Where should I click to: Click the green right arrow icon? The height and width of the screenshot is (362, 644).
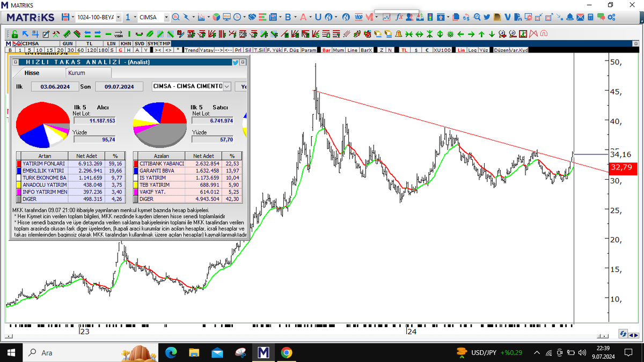pos(471,34)
